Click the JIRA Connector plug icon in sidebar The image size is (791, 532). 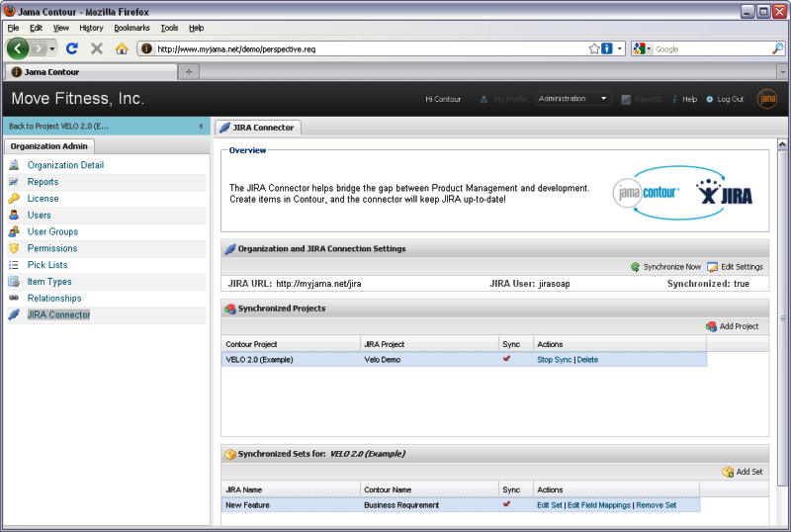(14, 314)
